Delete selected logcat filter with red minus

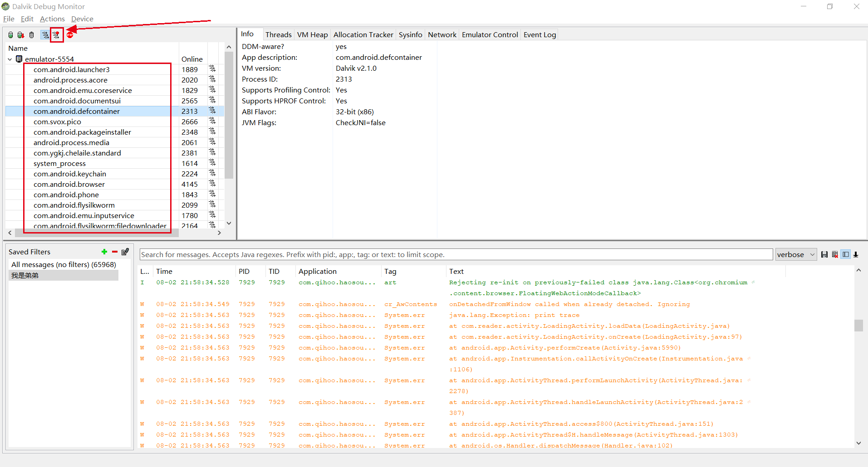[x=115, y=252]
